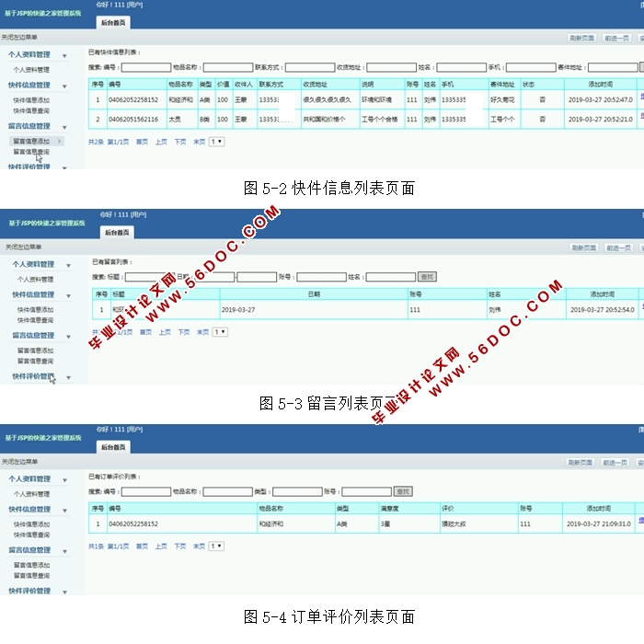
Task: Open 留言信息查询 menu item in Figure 5-3 sidebar
Action: click(x=35, y=361)
